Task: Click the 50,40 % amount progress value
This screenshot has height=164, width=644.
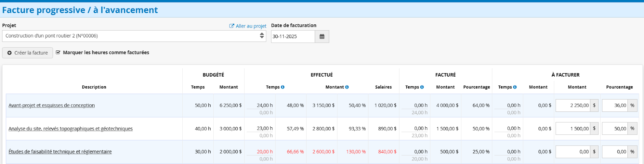Action: (x=357, y=105)
